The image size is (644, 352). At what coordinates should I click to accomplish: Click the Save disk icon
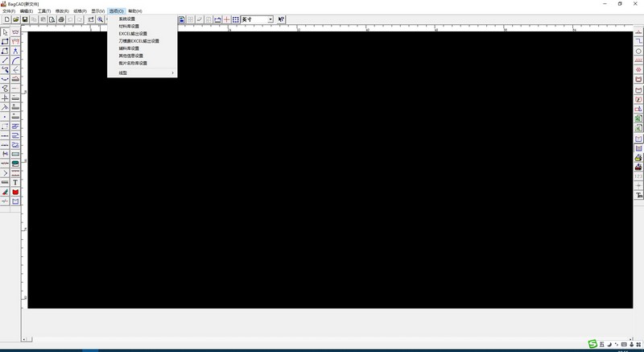(25, 19)
